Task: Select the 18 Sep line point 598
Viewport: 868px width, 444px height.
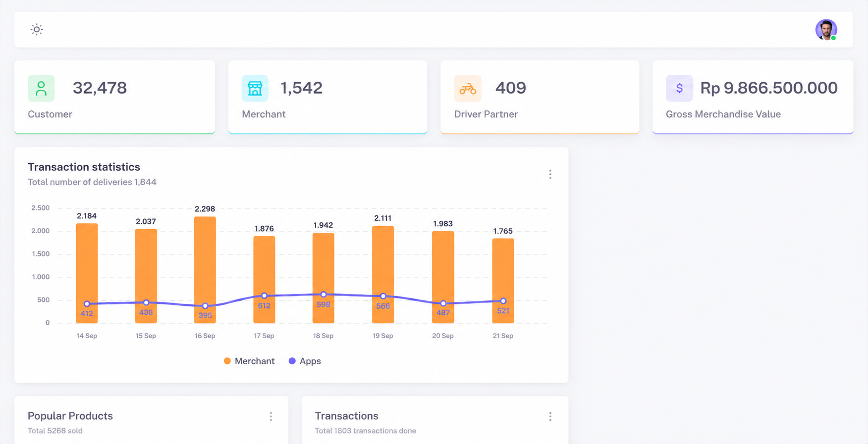Action: pyautogui.click(x=324, y=295)
